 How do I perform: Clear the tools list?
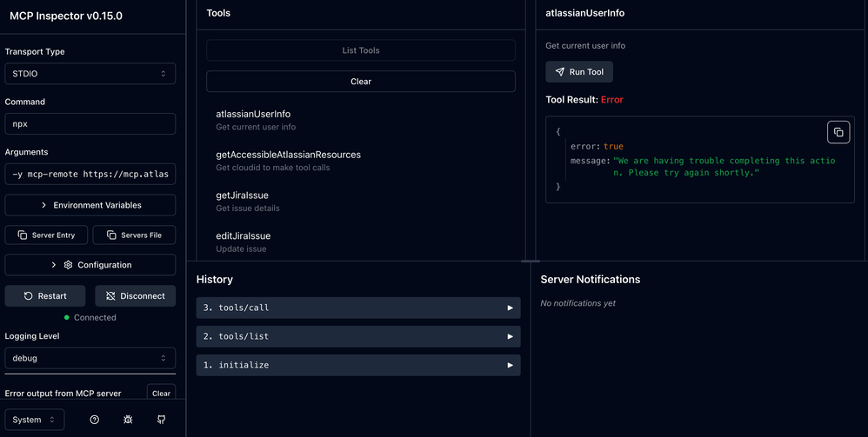coord(360,82)
